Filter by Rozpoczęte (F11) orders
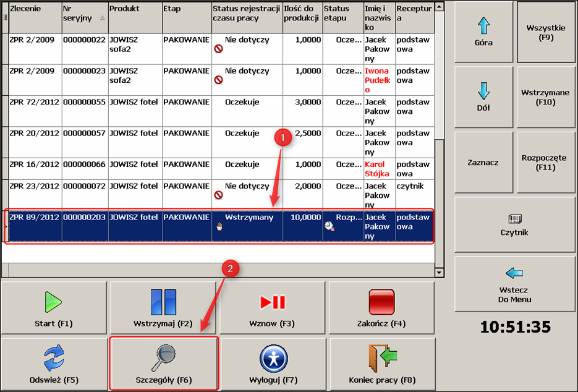This screenshot has height=392, width=578. point(545,162)
